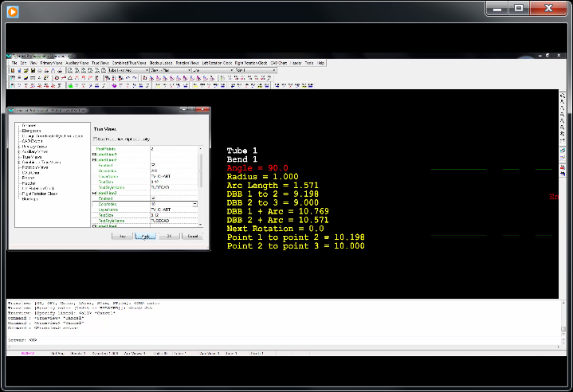Collapse the LabelLine2 property group
The image size is (573, 392).
tap(95, 159)
